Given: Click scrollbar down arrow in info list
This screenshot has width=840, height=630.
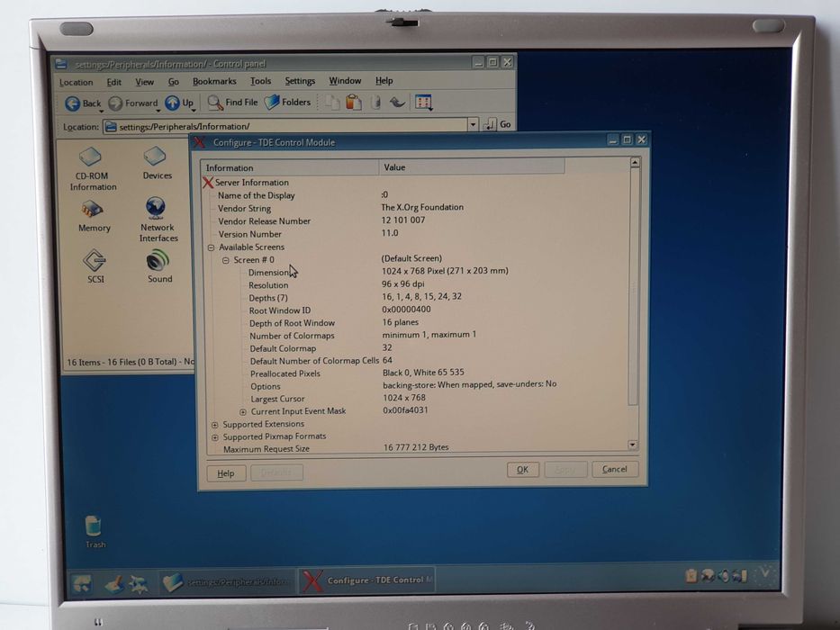Looking at the screenshot, I should (x=633, y=445).
